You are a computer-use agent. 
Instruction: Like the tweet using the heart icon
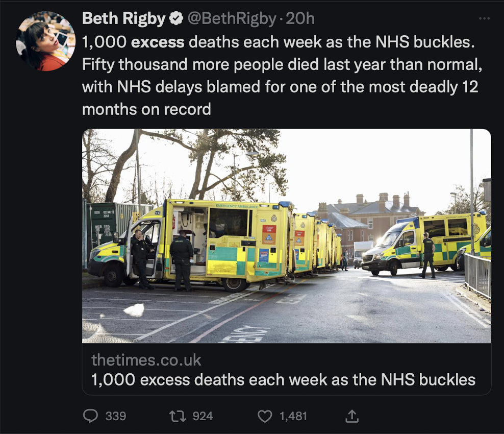point(264,416)
